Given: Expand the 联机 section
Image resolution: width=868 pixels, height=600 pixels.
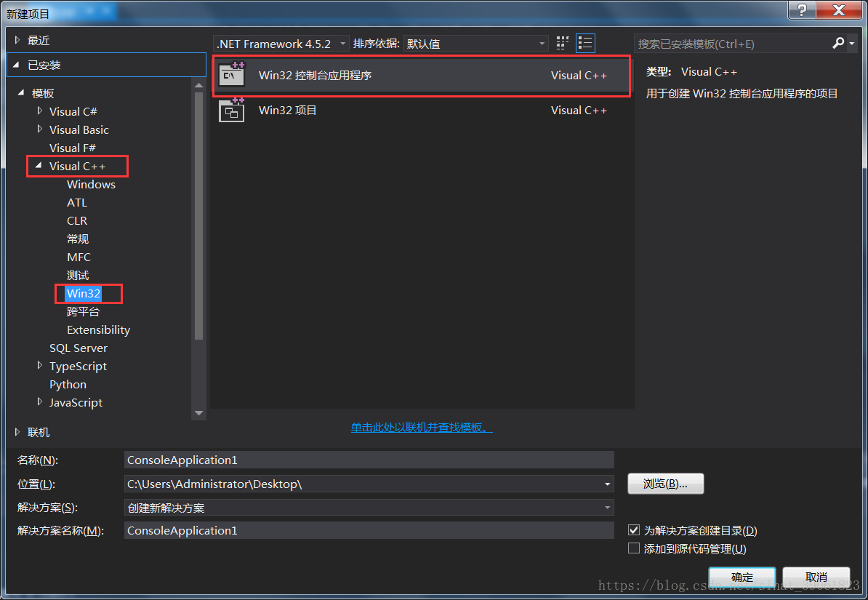Looking at the screenshot, I should pyautogui.click(x=17, y=431).
